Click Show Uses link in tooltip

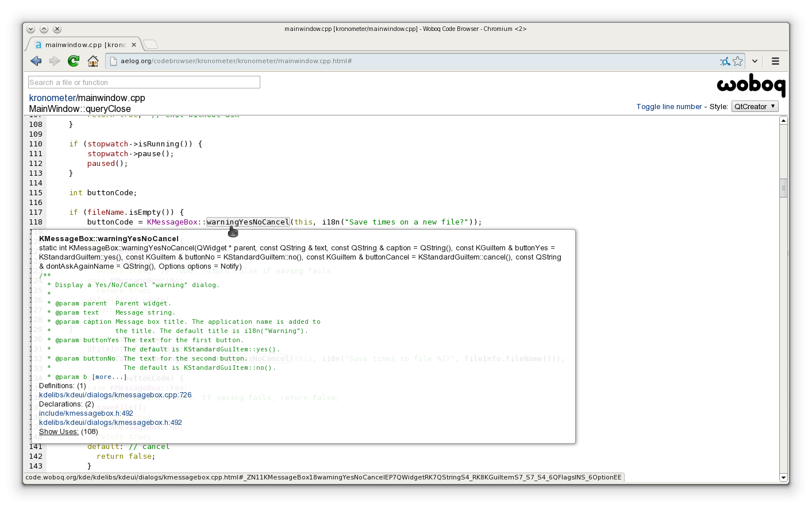coord(59,432)
